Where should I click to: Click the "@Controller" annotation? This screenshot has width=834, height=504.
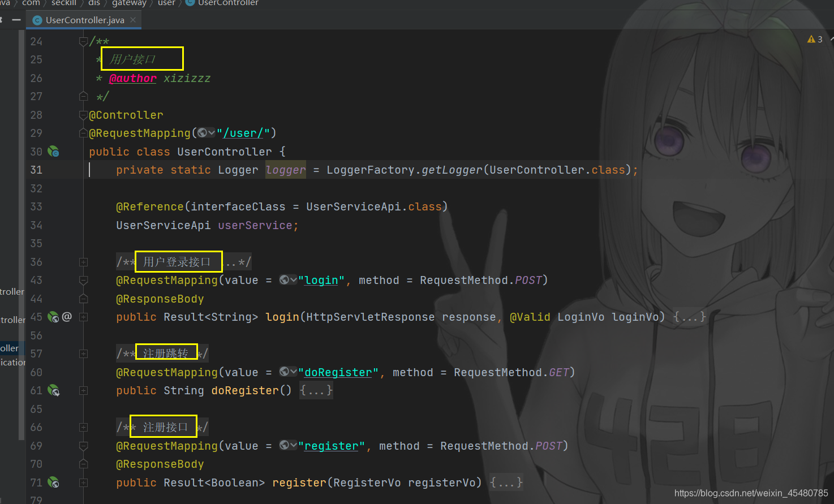point(126,115)
